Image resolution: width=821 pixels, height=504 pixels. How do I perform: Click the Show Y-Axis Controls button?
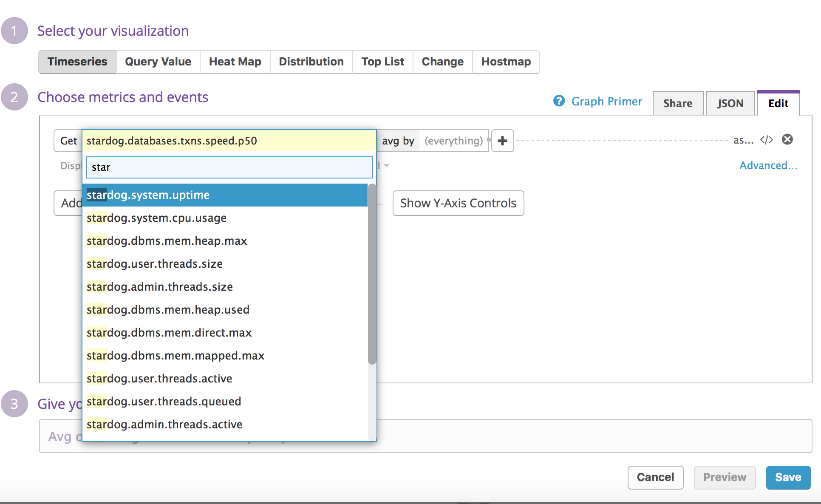point(458,203)
